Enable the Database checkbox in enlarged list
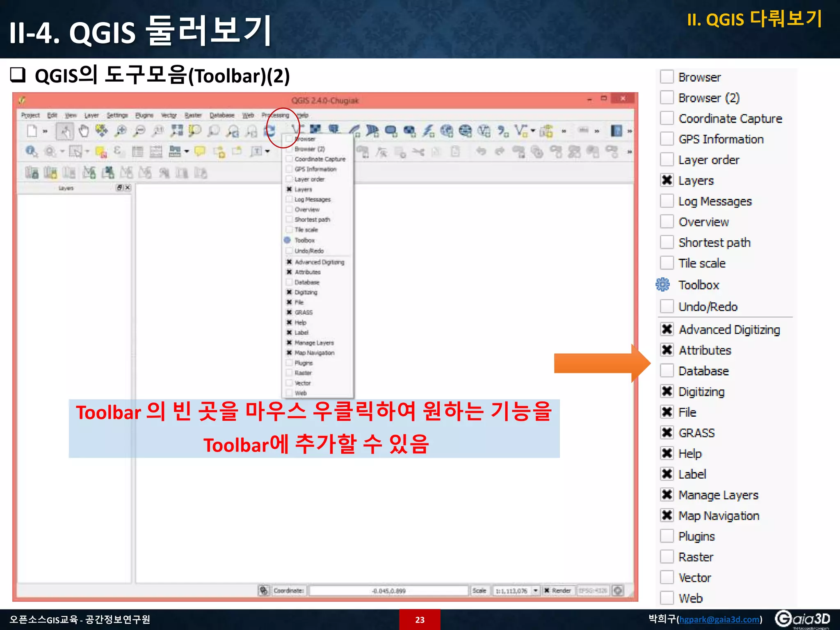The image size is (840, 630). tap(667, 370)
